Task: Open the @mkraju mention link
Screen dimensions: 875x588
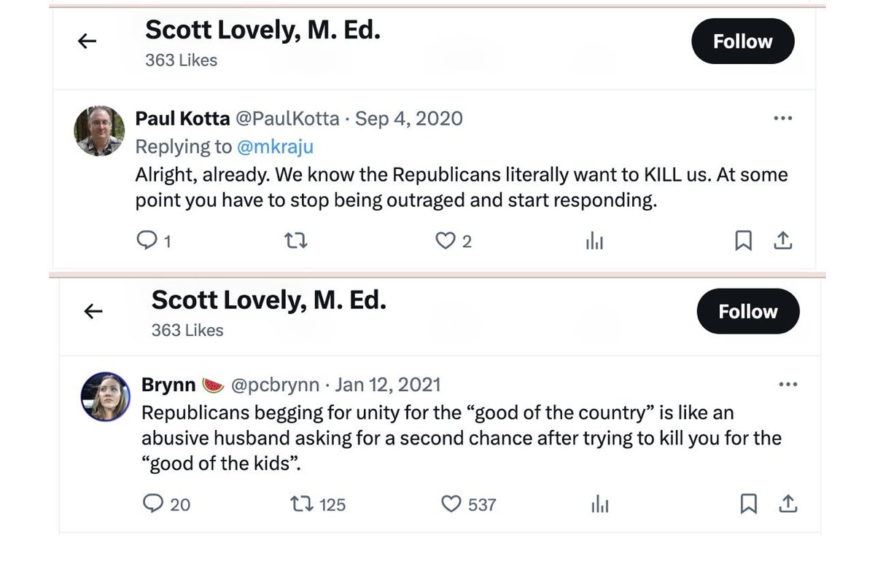Action: click(275, 146)
